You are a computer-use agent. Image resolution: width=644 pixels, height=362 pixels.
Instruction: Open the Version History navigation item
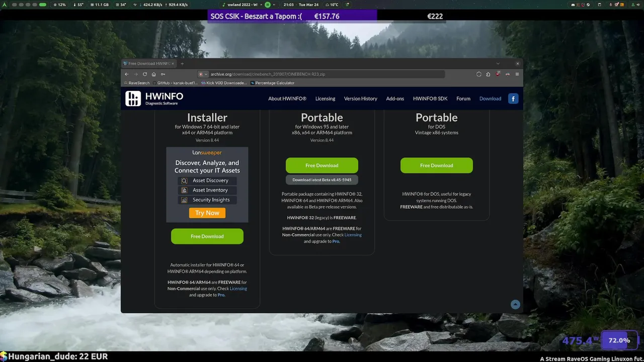(x=361, y=99)
